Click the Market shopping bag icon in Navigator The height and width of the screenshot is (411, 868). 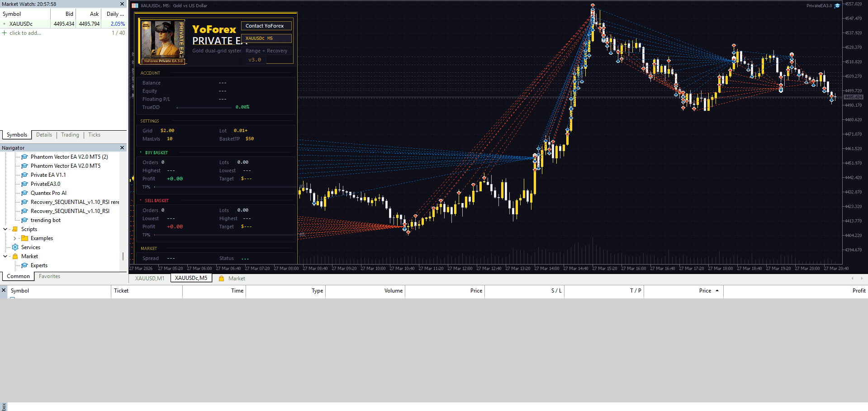pyautogui.click(x=15, y=256)
